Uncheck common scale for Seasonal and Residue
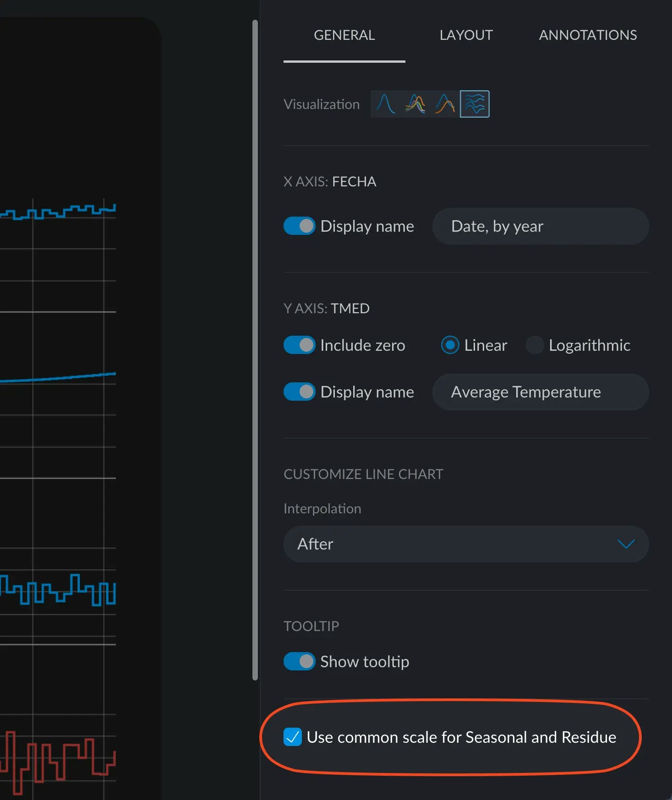 [292, 737]
